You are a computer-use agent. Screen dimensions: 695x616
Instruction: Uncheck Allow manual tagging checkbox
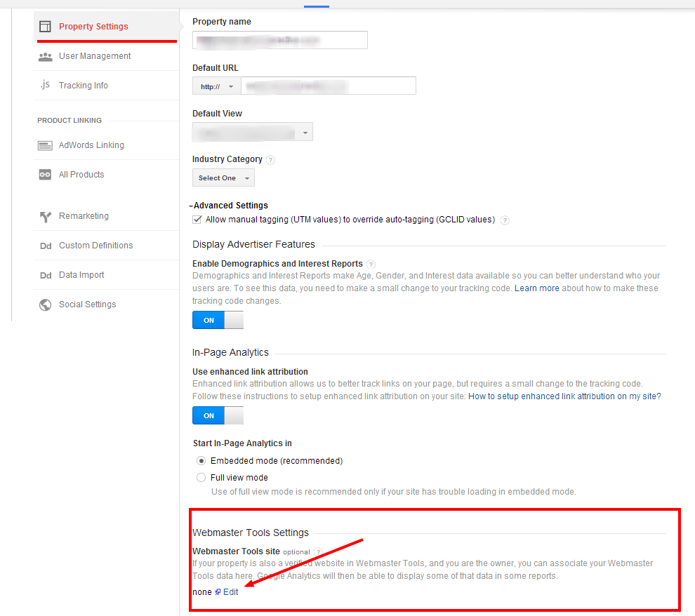[197, 220]
